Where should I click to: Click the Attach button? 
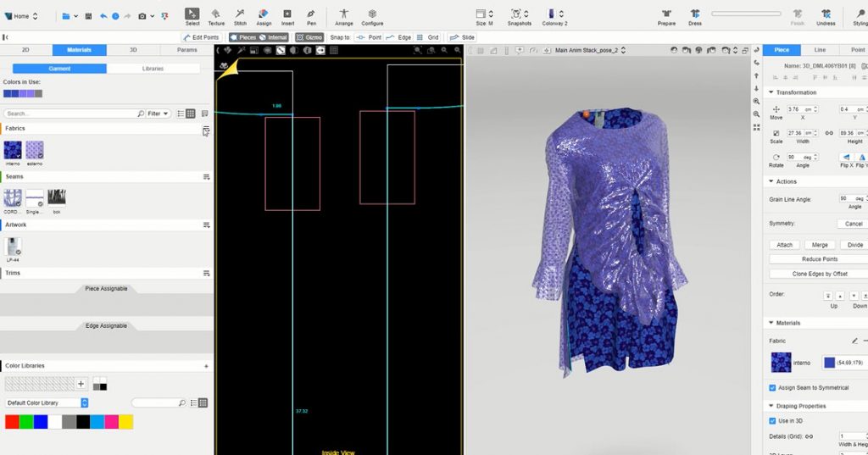tap(784, 245)
